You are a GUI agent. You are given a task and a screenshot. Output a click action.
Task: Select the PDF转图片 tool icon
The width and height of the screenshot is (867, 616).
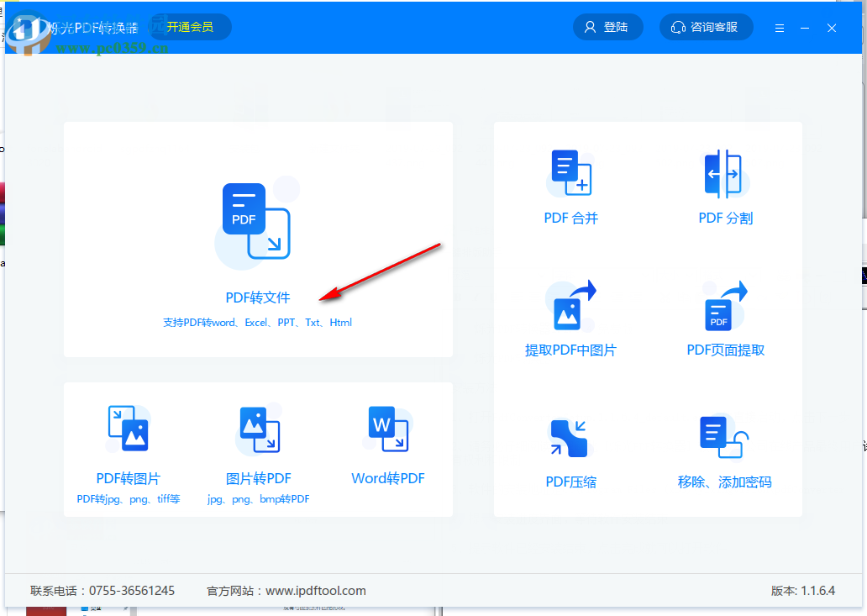click(128, 429)
